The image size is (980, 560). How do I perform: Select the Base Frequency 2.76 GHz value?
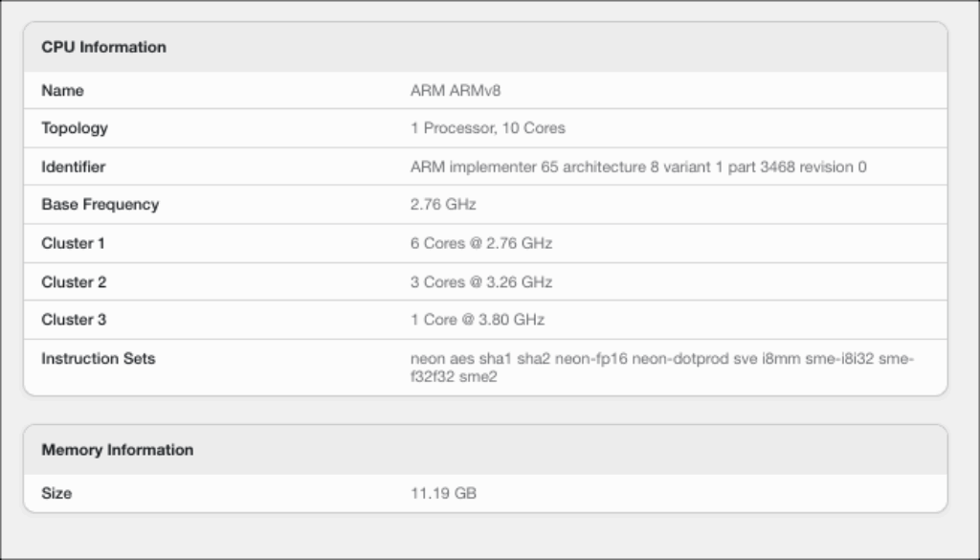(x=443, y=205)
